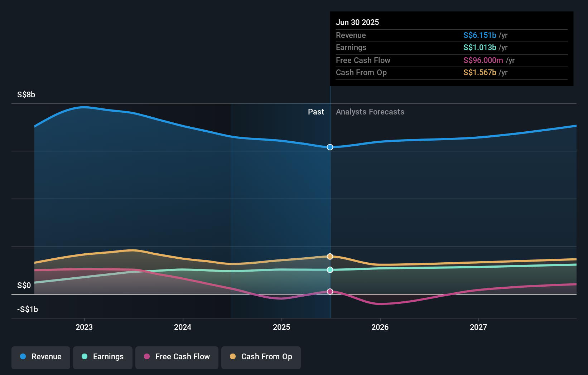Toggle the Revenue series visibility

pyautogui.click(x=40, y=357)
